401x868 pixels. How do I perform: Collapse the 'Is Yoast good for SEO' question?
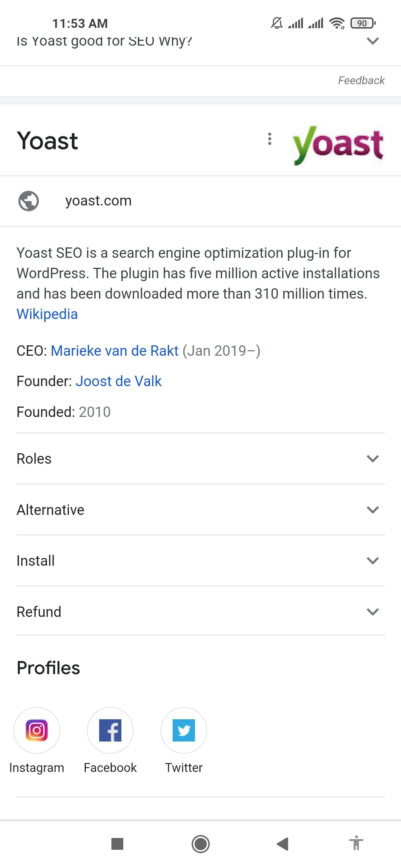tap(373, 41)
